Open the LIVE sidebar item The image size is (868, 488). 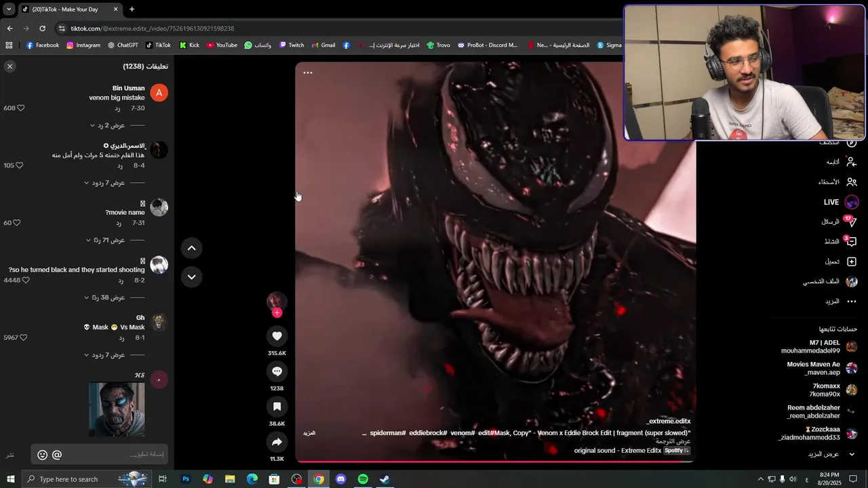click(841, 202)
